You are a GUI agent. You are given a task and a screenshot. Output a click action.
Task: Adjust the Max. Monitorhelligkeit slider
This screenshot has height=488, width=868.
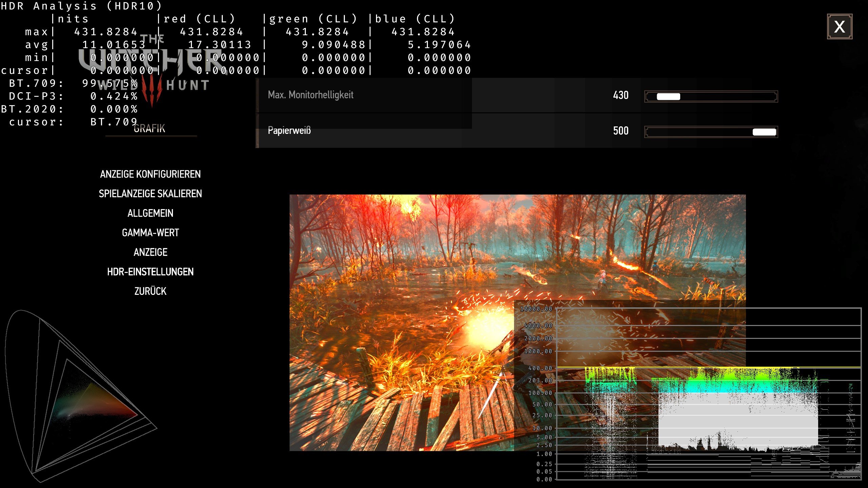coord(711,97)
